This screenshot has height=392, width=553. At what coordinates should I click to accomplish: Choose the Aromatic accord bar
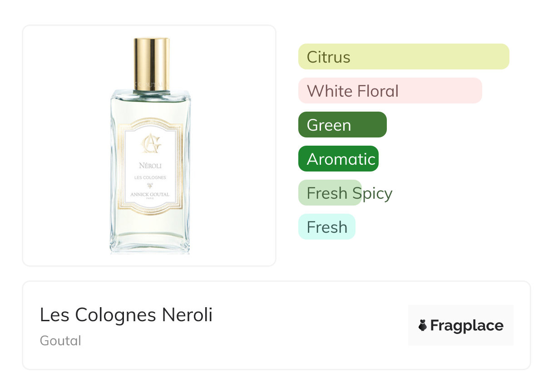point(338,159)
